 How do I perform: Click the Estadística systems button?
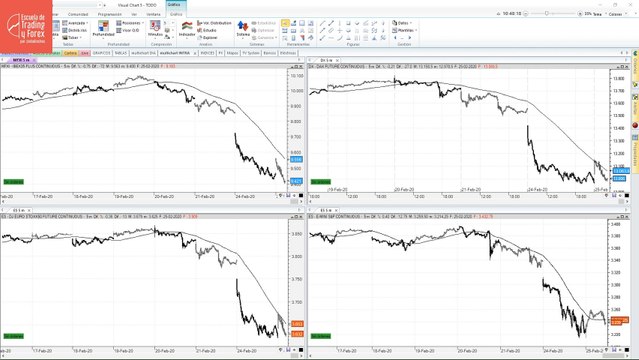[264, 23]
